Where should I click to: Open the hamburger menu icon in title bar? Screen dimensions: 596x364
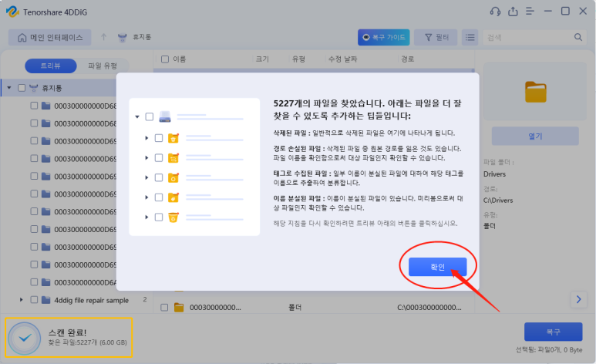pos(530,12)
